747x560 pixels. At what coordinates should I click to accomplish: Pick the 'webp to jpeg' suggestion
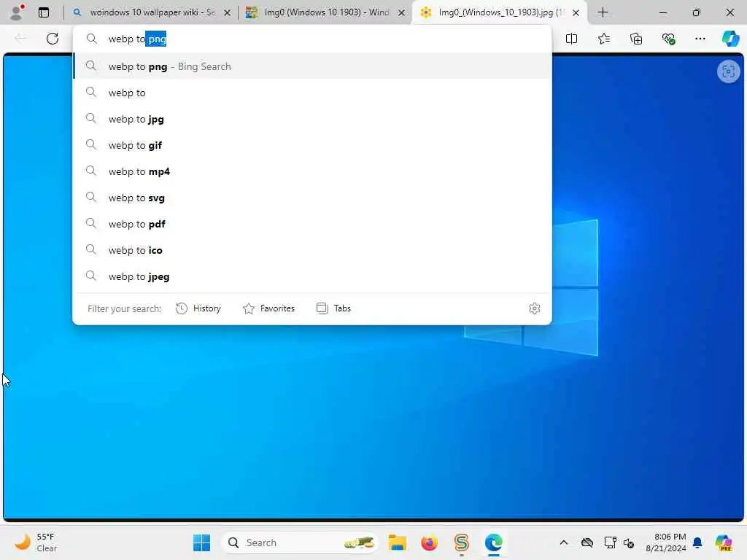[x=312, y=276]
